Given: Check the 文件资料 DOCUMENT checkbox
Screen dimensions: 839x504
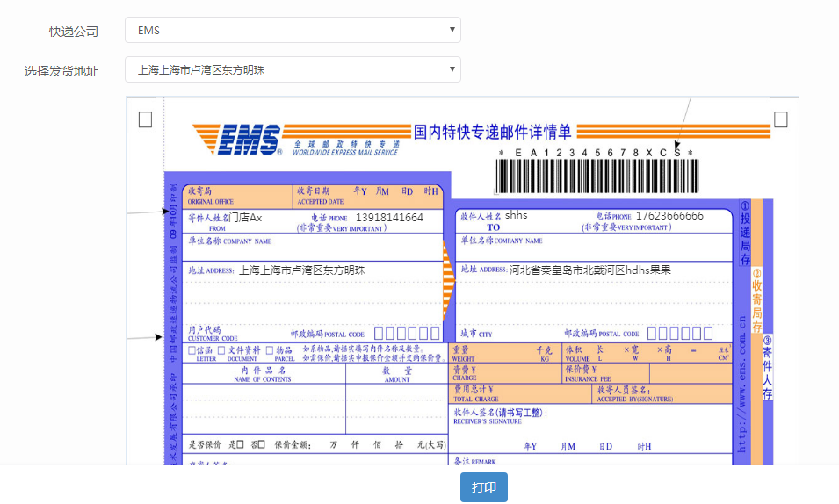Looking at the screenshot, I should 221,350.
